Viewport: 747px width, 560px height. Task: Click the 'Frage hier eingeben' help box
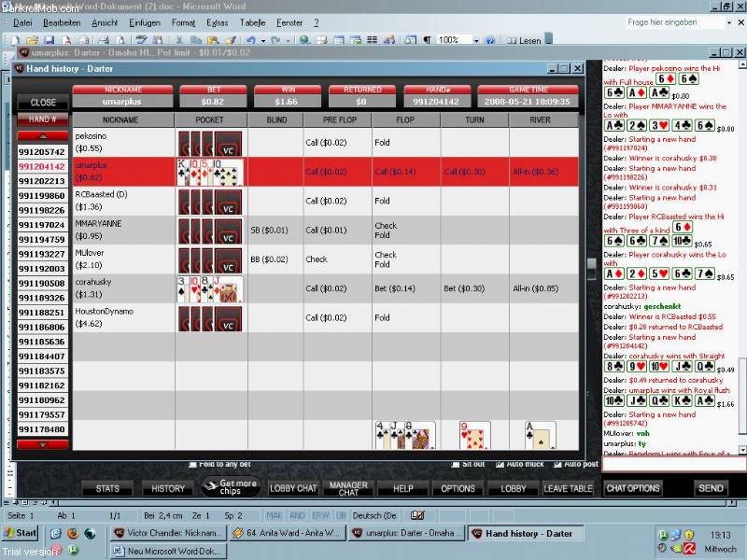(x=675, y=22)
